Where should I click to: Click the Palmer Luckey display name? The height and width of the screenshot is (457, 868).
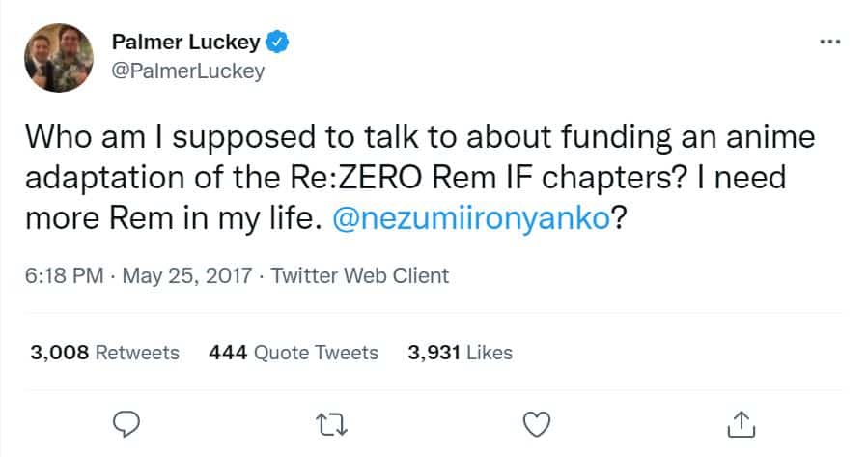(187, 43)
